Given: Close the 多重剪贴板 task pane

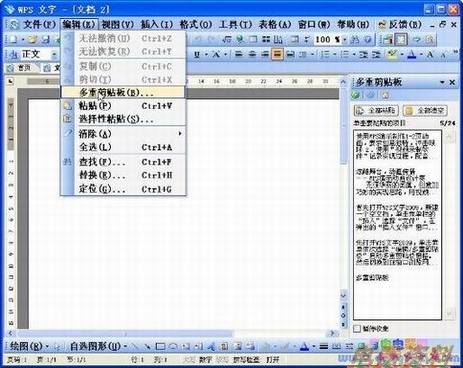Looking at the screenshot, I should click(x=452, y=82).
